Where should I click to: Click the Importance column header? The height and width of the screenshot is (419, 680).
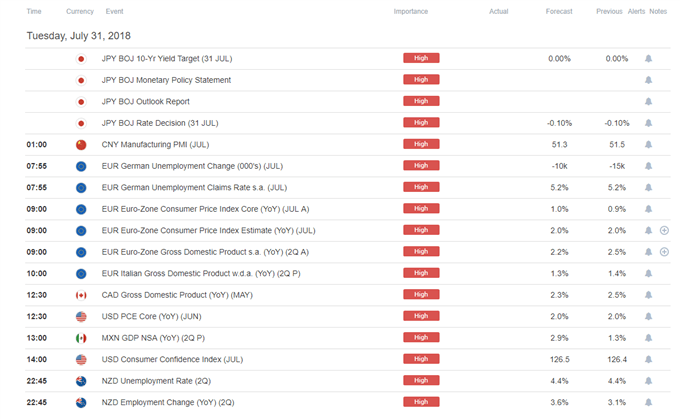pos(411,11)
